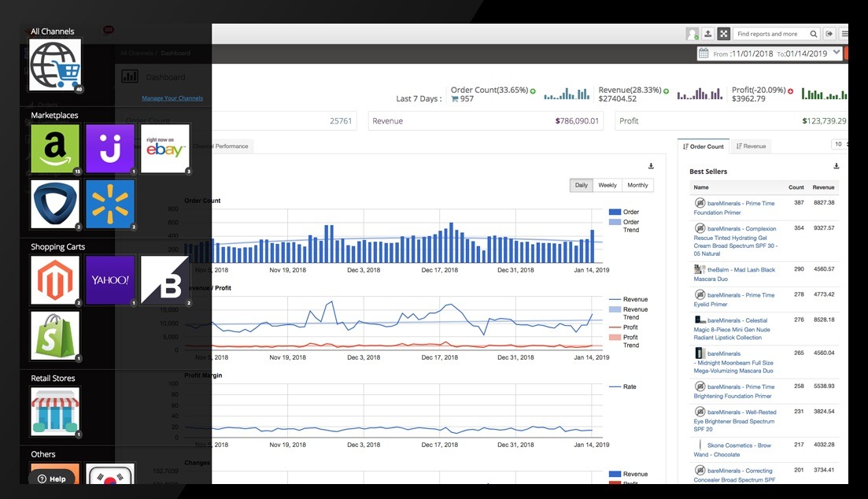Change the rows-per-page selector showing 10
This screenshot has height=499, width=868.
(x=839, y=145)
